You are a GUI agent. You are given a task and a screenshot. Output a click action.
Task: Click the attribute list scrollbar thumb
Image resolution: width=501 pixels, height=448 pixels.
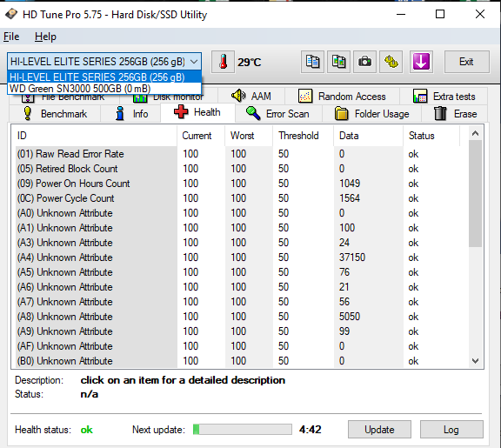476,194
